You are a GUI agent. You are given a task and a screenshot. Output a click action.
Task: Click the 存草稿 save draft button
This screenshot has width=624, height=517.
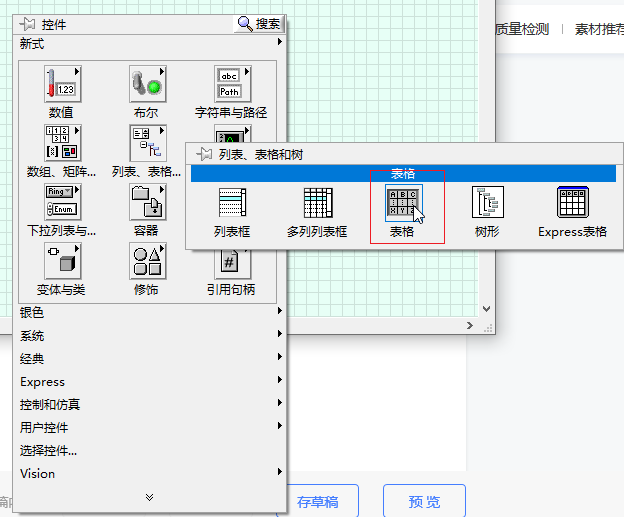[318, 502]
